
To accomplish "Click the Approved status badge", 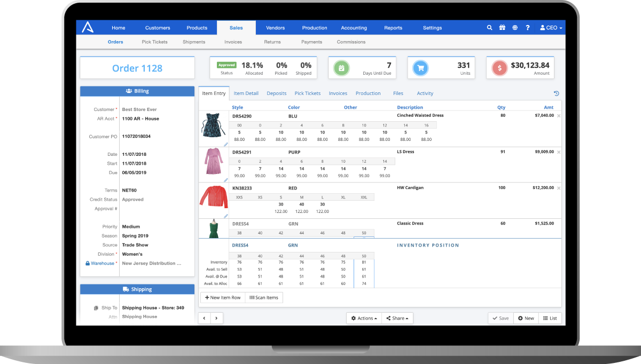I will point(226,65).
